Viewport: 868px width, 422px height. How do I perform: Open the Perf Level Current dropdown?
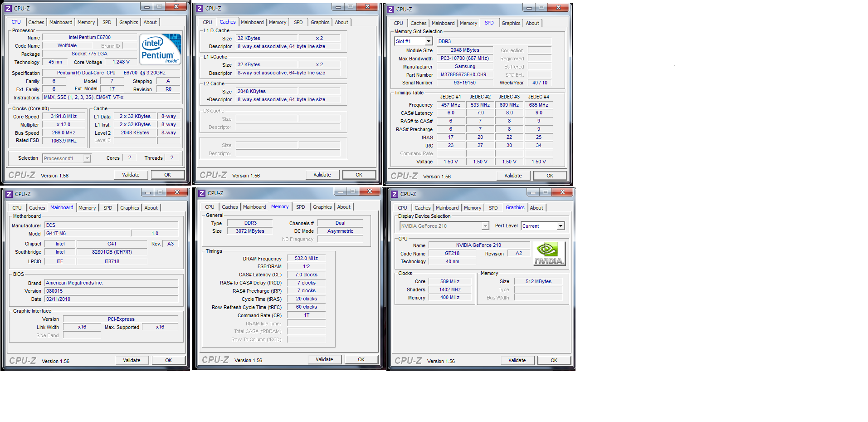[561, 226]
